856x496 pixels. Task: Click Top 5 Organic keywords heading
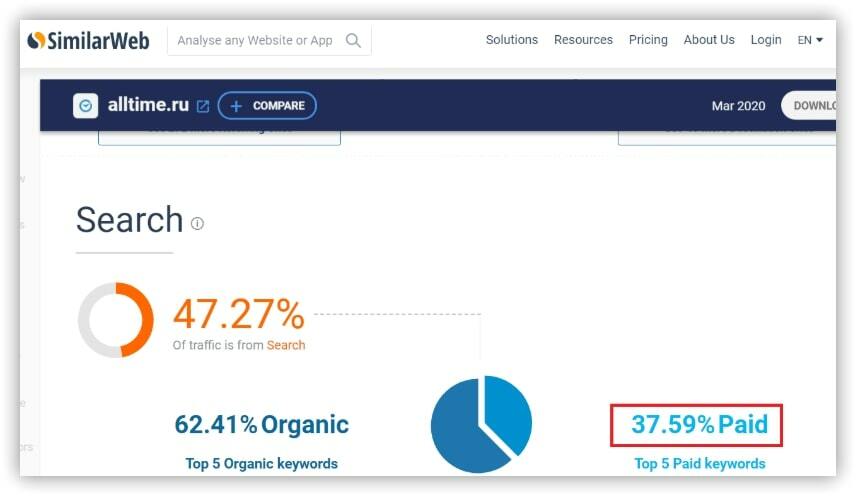[261, 463]
